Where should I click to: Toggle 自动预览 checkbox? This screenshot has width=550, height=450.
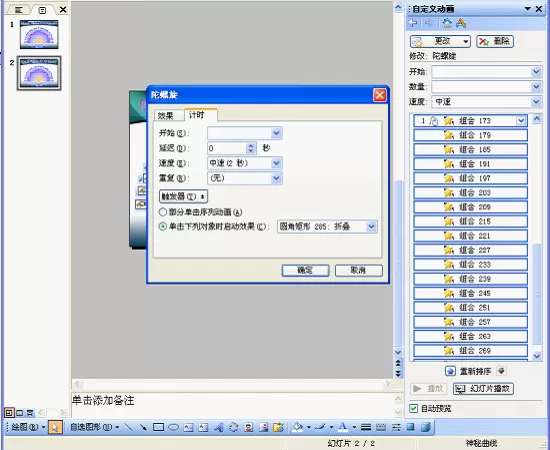[x=414, y=408]
